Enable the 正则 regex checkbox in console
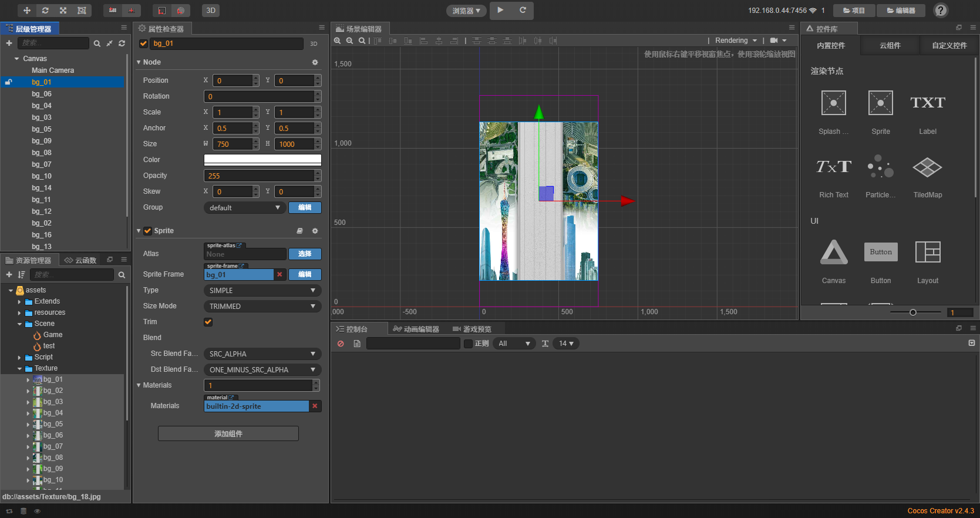 coord(468,344)
